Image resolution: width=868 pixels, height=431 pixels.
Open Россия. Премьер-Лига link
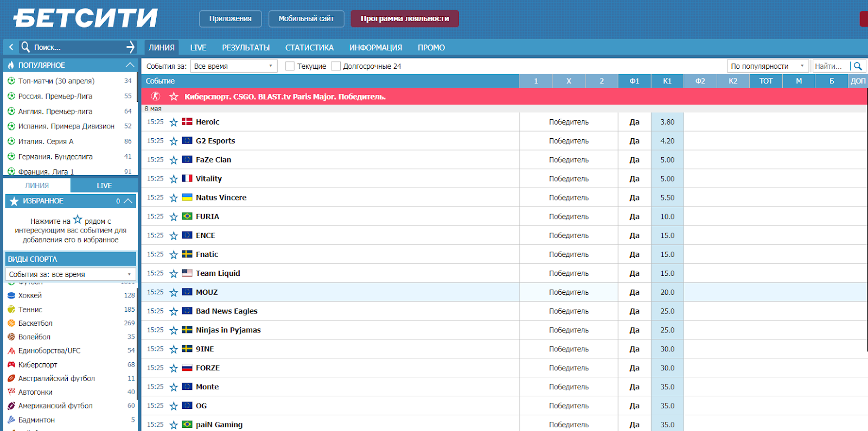tap(55, 96)
